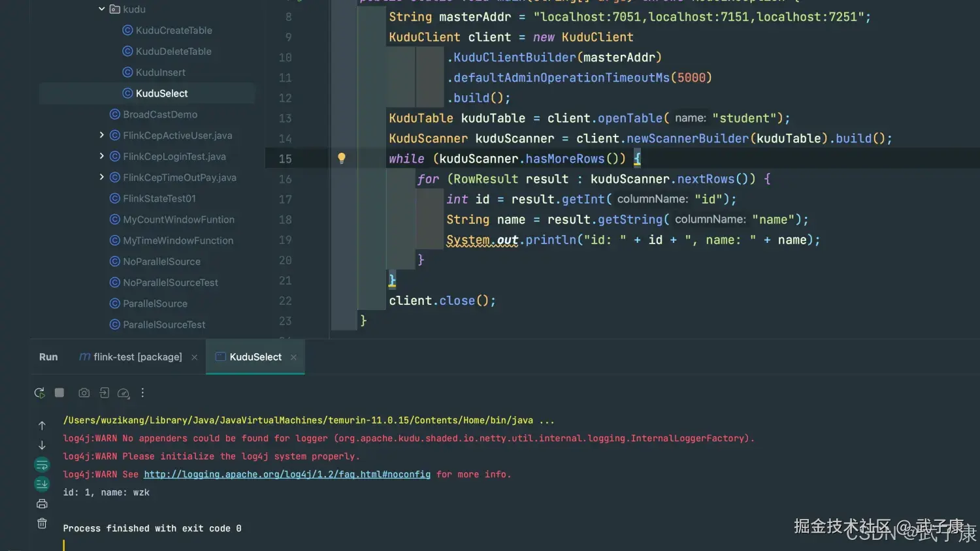The width and height of the screenshot is (980, 551).
Task: Open the log4j FAQ noconfig link
Action: click(x=287, y=475)
